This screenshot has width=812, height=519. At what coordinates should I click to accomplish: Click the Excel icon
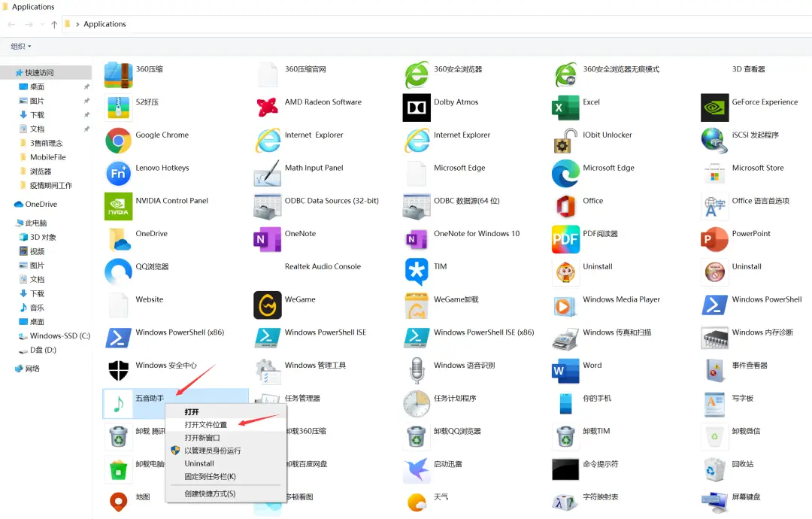click(565, 108)
